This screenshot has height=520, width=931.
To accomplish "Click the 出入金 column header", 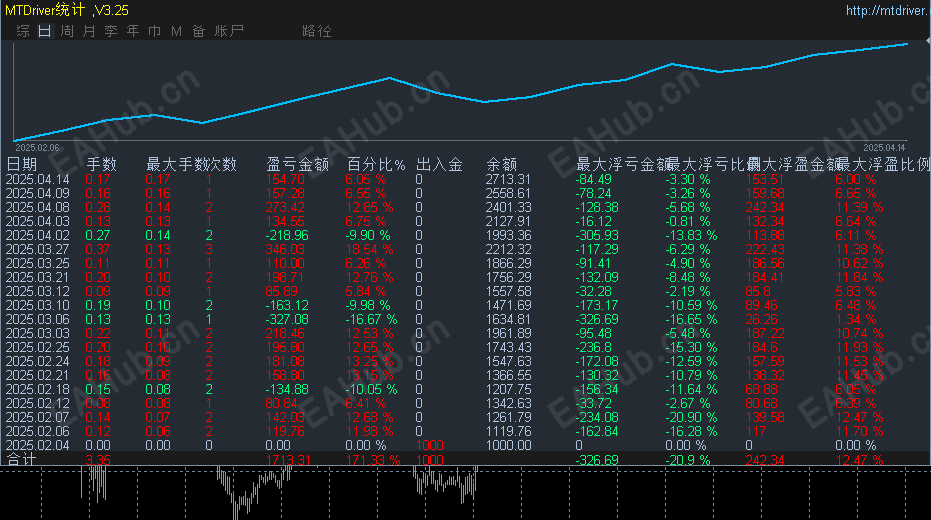I will pyautogui.click(x=439, y=164).
